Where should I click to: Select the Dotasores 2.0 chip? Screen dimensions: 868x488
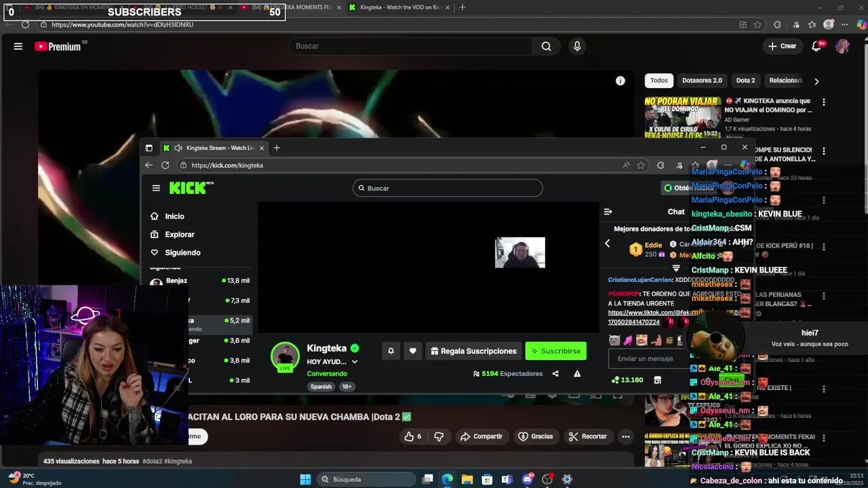[x=702, y=81]
